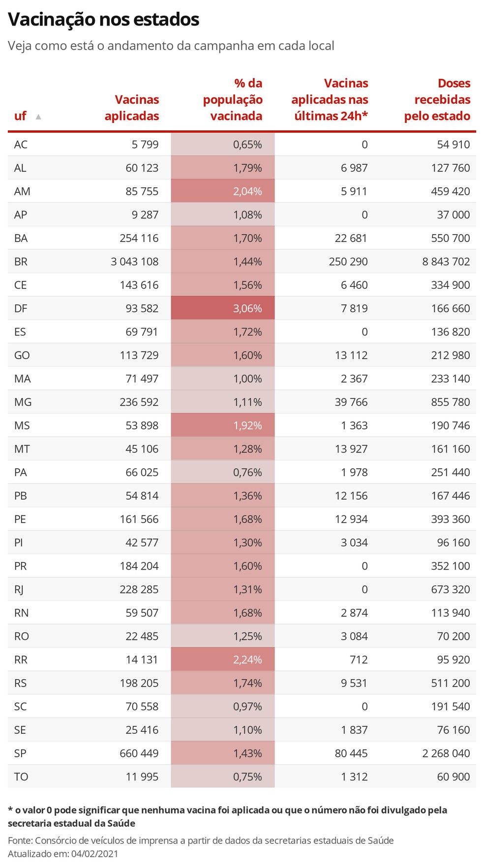Sort by % da população vacinada header

click(x=233, y=100)
